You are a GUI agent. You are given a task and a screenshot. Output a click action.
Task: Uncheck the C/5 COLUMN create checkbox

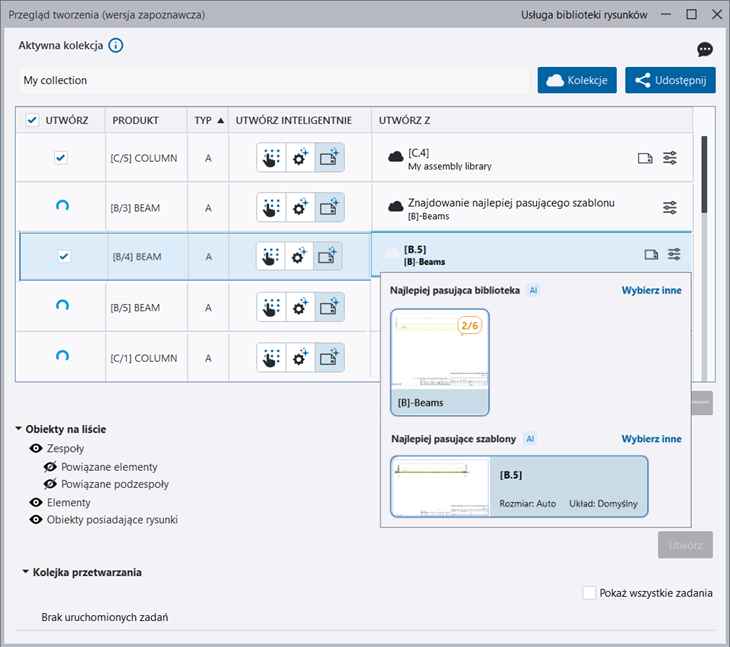(x=61, y=158)
